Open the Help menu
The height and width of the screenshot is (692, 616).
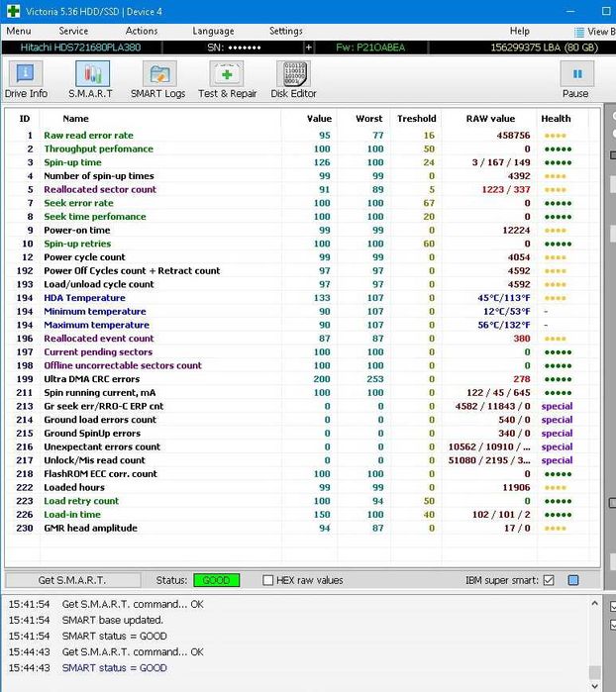519,31
